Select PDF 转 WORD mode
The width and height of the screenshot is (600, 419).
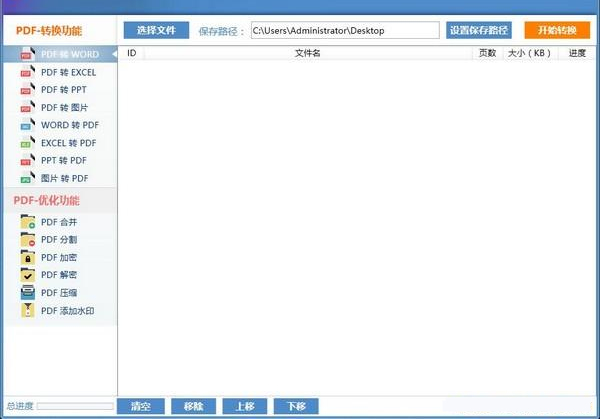(x=60, y=54)
